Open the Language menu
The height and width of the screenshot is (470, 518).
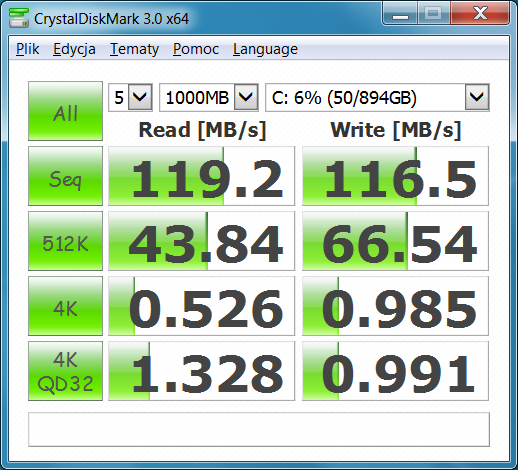[265, 49]
